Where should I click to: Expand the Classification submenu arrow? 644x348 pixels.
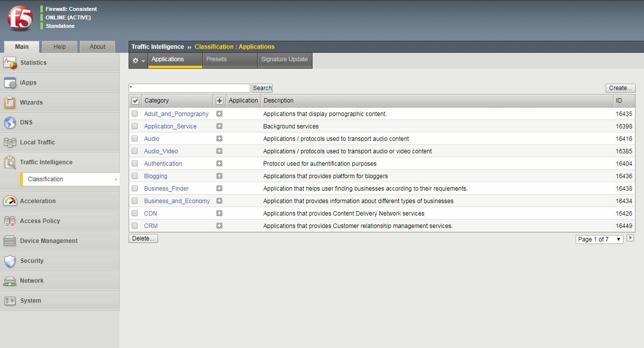pos(116,179)
